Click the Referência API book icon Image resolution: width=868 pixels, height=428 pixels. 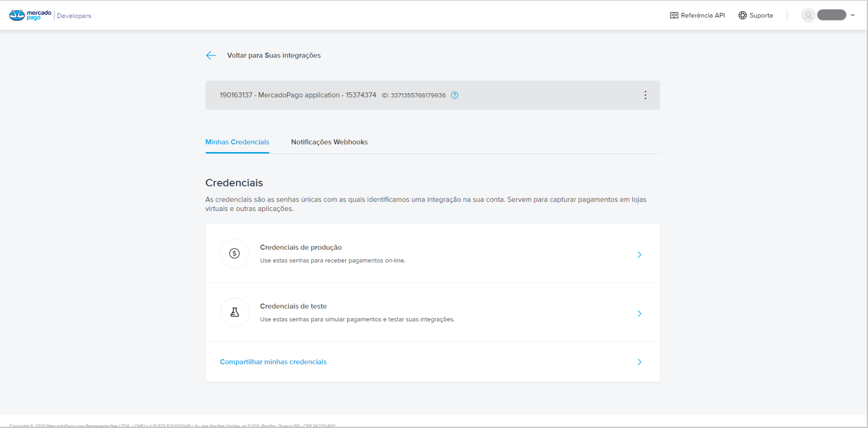(x=674, y=15)
